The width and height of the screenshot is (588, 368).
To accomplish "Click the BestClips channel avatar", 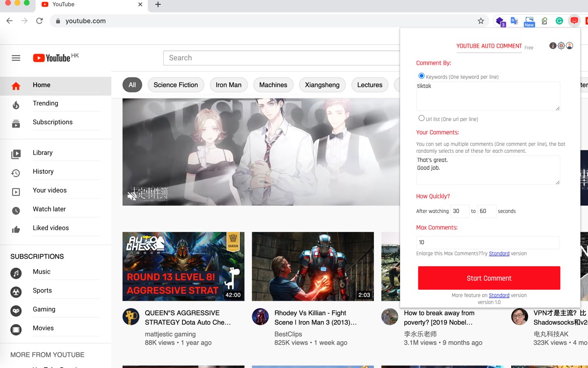I will 260,316.
